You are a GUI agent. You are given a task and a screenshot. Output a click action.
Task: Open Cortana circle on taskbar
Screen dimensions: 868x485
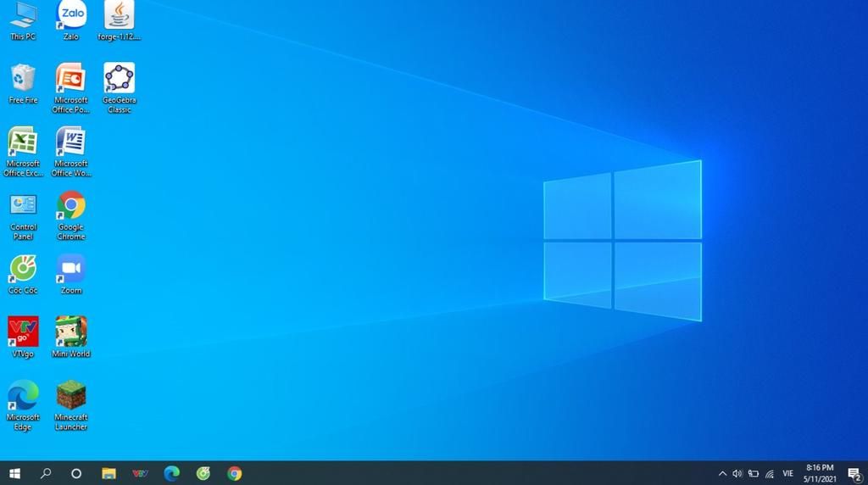pyautogui.click(x=76, y=473)
